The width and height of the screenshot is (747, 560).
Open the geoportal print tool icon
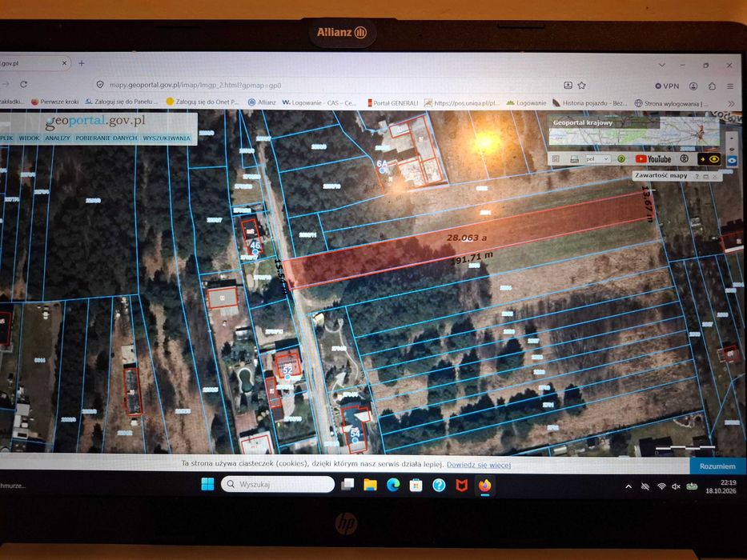(x=575, y=159)
